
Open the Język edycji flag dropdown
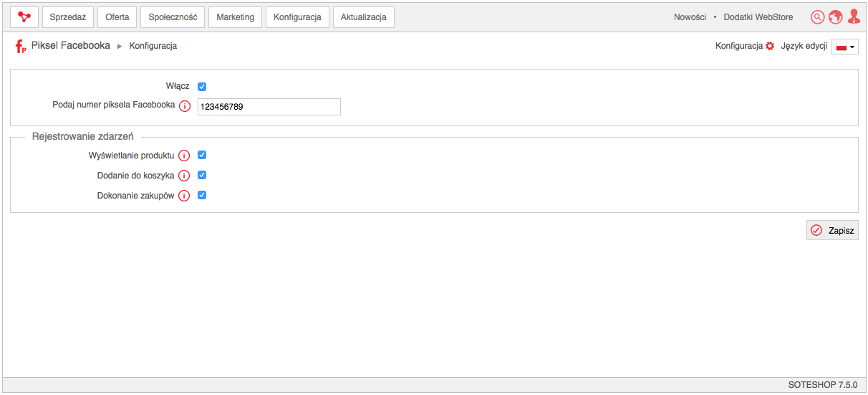point(845,47)
